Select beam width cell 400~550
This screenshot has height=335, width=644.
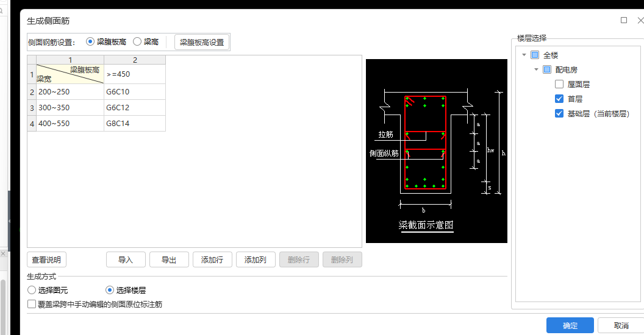click(70, 124)
